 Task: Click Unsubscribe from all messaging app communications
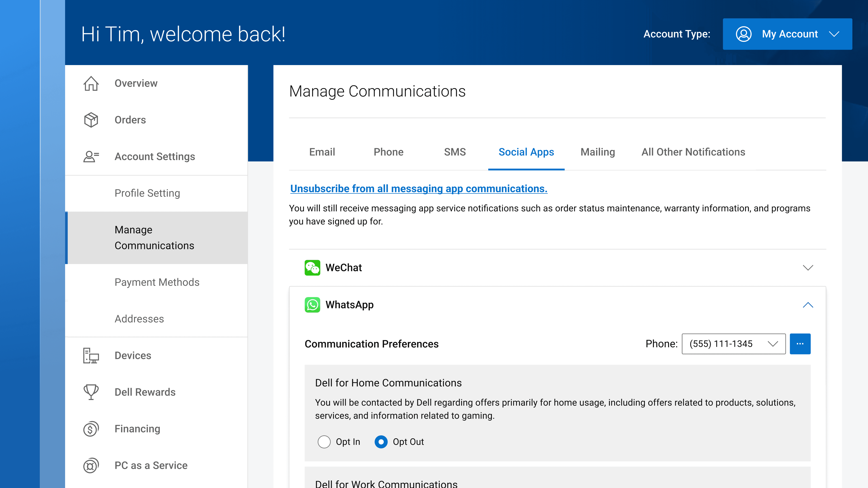[x=418, y=189]
